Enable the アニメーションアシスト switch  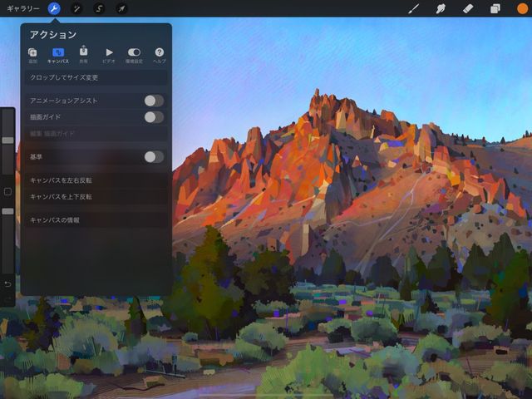pos(154,101)
